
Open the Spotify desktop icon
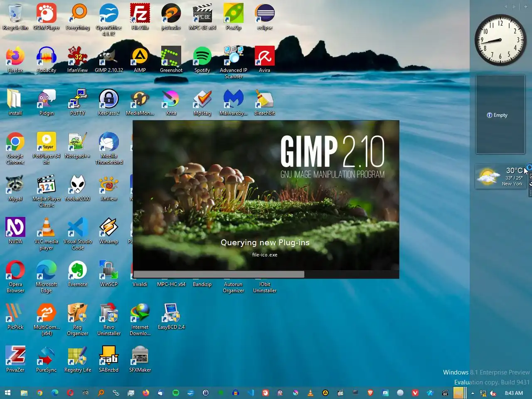202,60
